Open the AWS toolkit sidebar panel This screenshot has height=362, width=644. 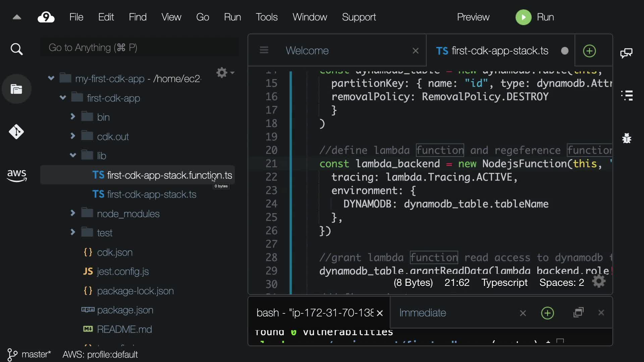16,175
